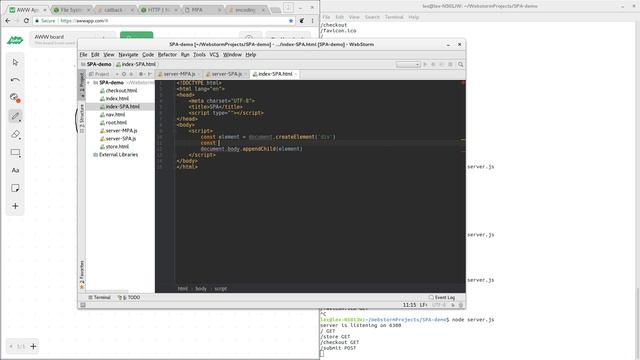Add a new page in AWW board footer

[x=33, y=347]
